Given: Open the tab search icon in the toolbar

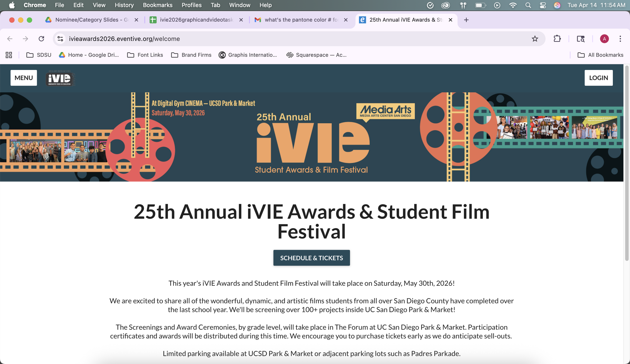Looking at the screenshot, I should [x=581, y=39].
